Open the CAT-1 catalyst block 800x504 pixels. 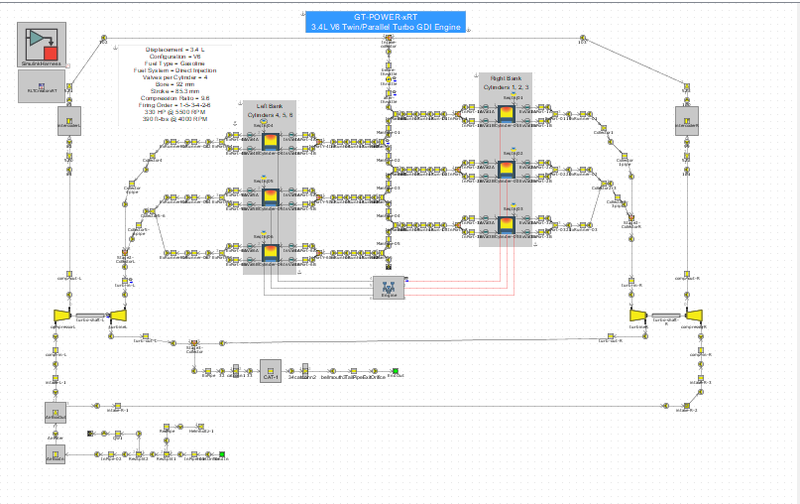(x=270, y=371)
